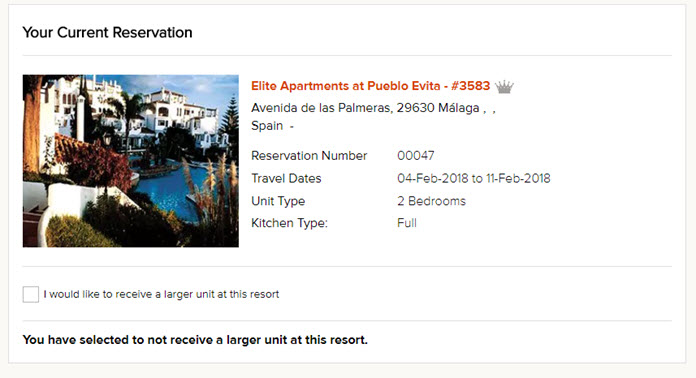Click the bold not receive larger unit message
696x378 pixels.
point(195,340)
